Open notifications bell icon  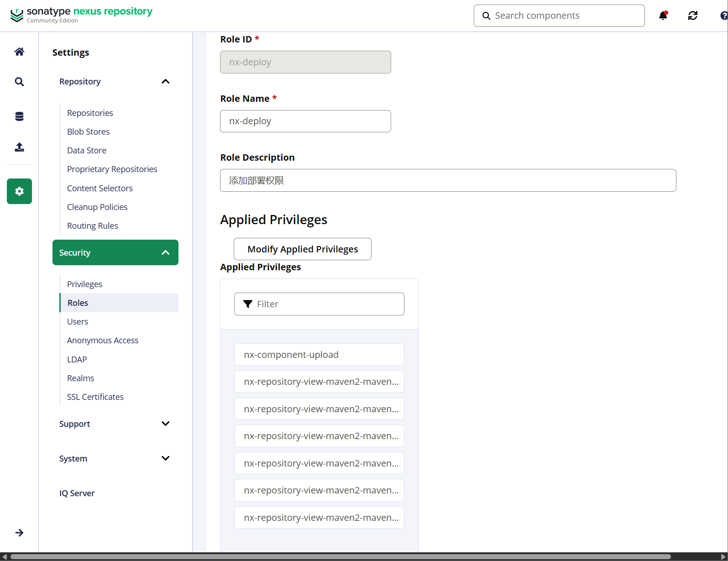click(x=663, y=16)
